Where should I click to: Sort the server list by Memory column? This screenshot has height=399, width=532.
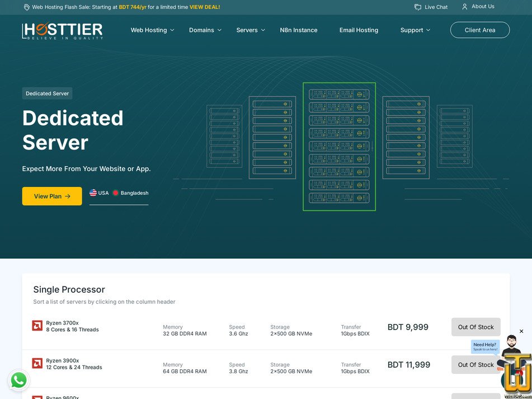click(x=173, y=327)
